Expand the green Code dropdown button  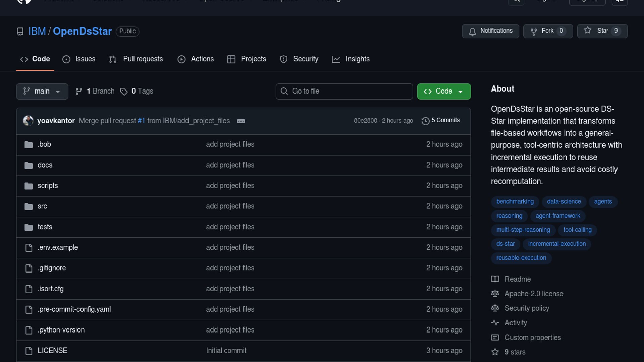pos(443,91)
